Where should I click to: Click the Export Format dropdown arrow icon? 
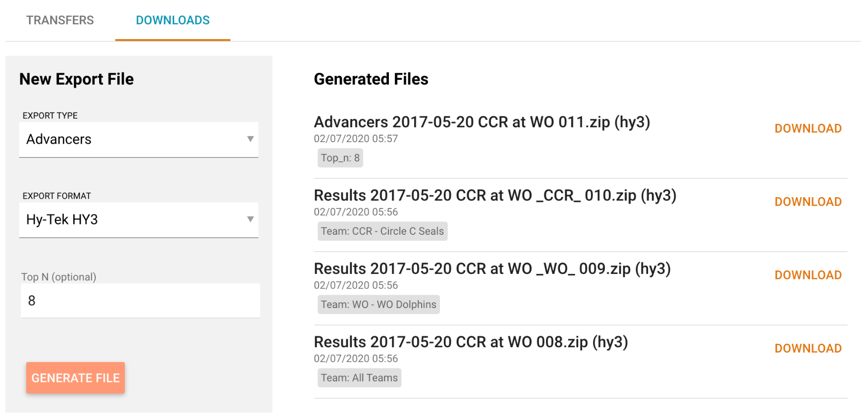click(250, 219)
